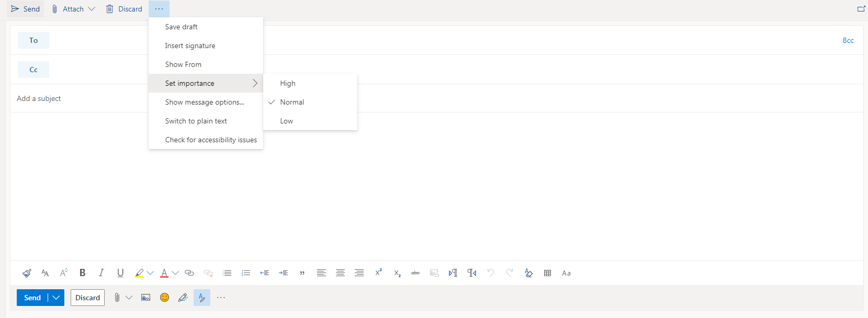Set importance to High

[x=288, y=83]
